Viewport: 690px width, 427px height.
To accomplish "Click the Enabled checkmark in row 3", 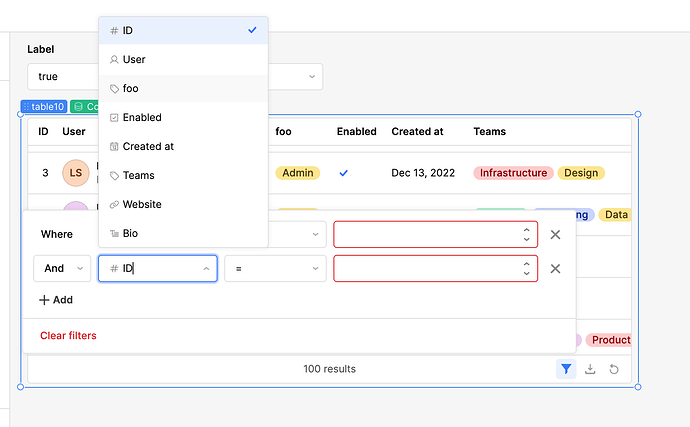I will (343, 173).
